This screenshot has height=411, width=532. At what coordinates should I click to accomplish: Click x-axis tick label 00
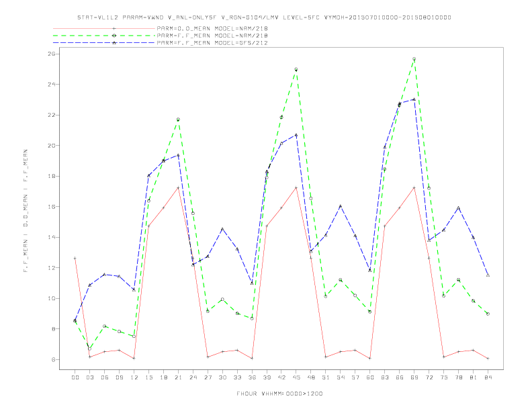click(x=75, y=377)
